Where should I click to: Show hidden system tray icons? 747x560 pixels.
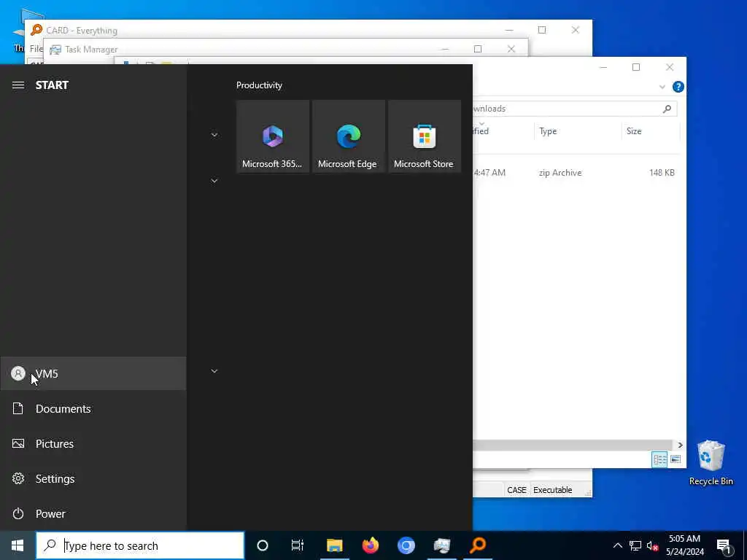coord(617,545)
